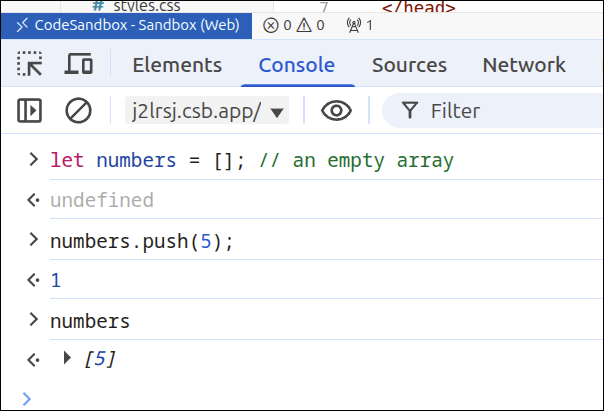Click the grey 'undefined' output line

(101, 201)
